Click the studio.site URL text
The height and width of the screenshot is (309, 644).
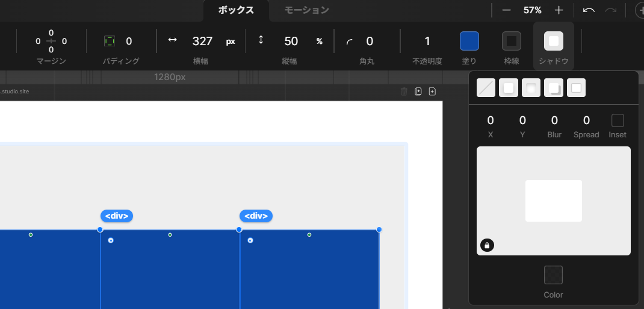click(14, 91)
